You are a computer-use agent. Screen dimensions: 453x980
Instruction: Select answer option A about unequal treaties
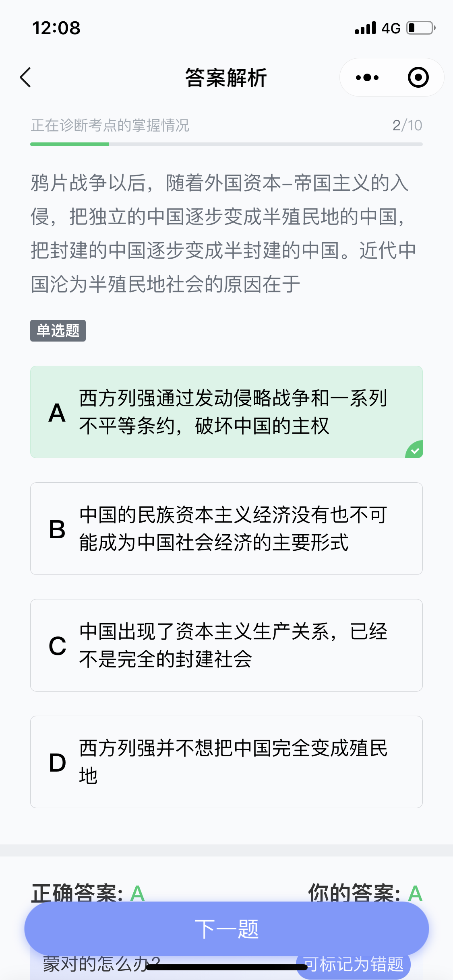[x=226, y=412]
